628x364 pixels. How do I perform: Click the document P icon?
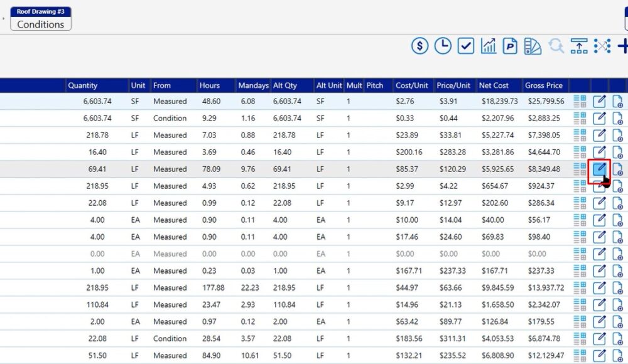click(510, 46)
